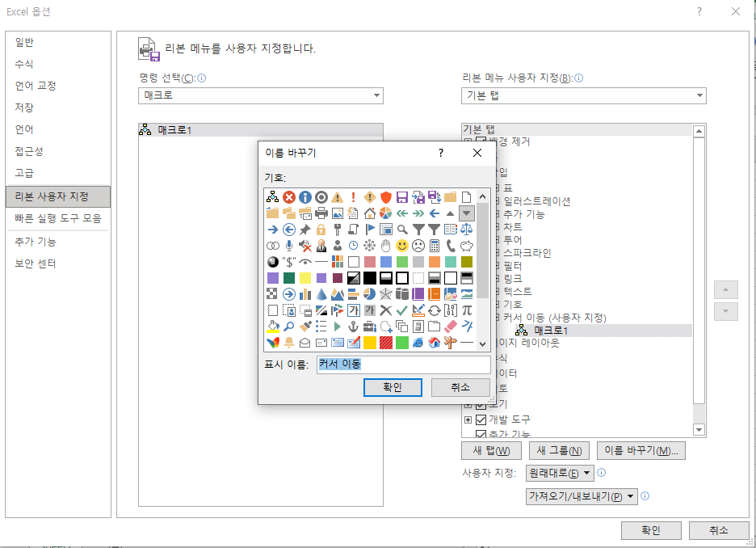Select the pi symbol
This screenshot has height=548, width=756.
(467, 310)
